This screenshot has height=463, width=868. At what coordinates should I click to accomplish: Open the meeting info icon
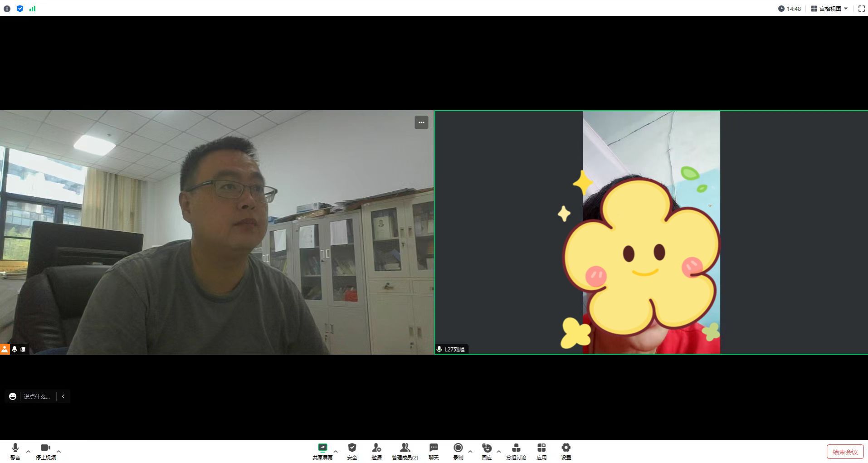tap(7, 9)
